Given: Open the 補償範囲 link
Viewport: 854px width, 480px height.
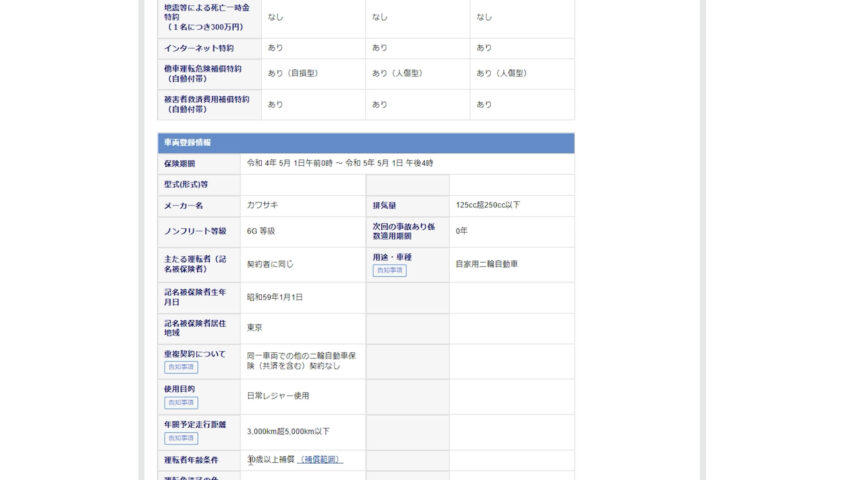Looking at the screenshot, I should click(320, 460).
